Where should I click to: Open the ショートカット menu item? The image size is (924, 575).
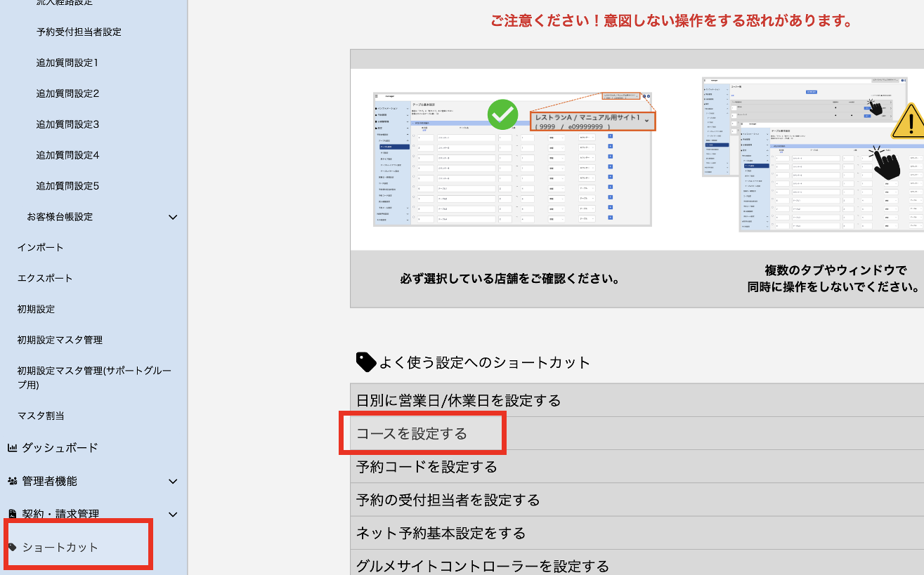click(60, 547)
